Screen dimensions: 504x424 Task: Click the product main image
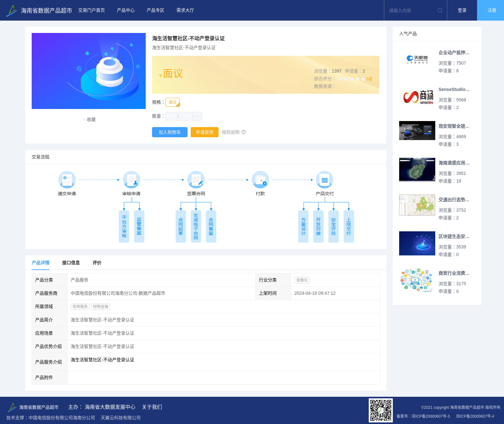pyautogui.click(x=89, y=71)
